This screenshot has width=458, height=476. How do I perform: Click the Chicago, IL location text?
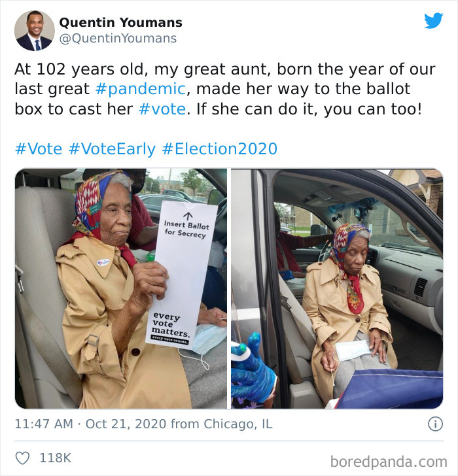pos(238,424)
